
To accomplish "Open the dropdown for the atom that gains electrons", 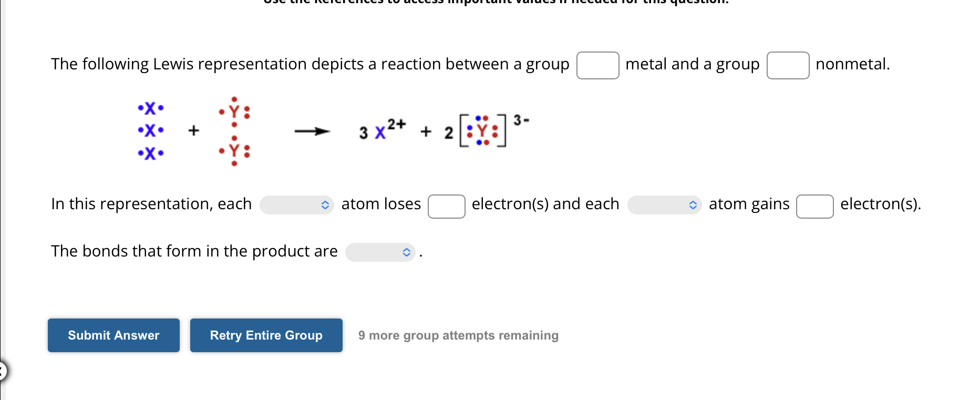I will tap(664, 205).
